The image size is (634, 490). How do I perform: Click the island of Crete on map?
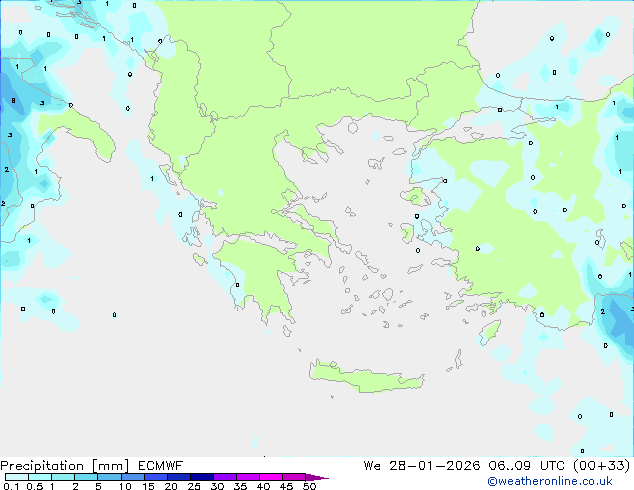pos(366,376)
